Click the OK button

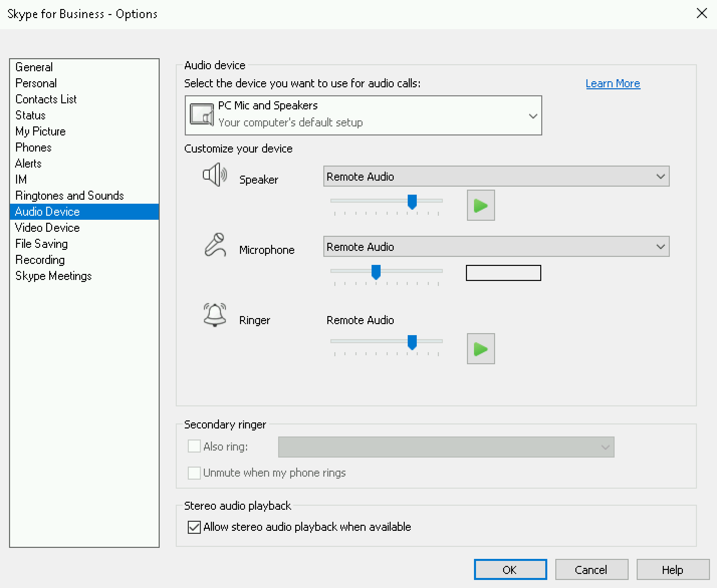point(510,569)
